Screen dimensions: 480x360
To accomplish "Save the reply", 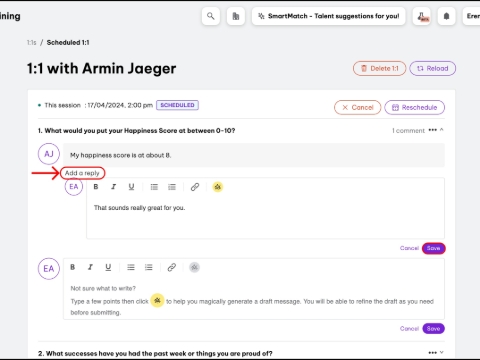I will [x=434, y=248].
